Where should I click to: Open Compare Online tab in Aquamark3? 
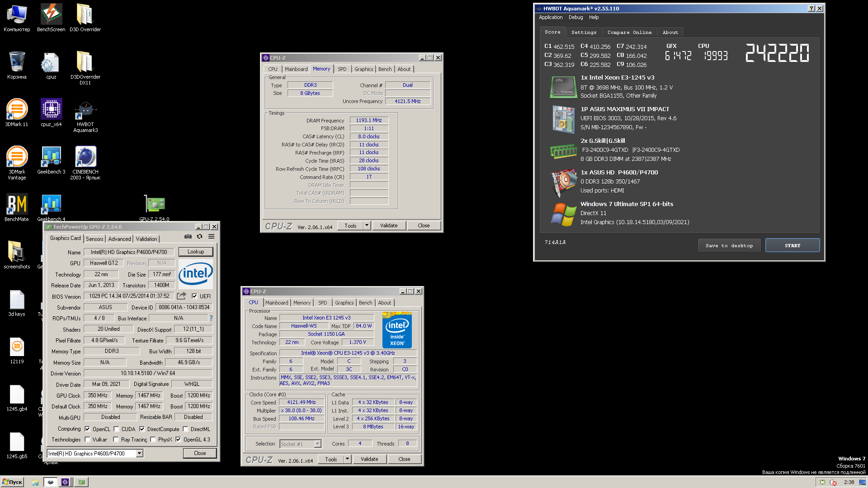pos(629,33)
